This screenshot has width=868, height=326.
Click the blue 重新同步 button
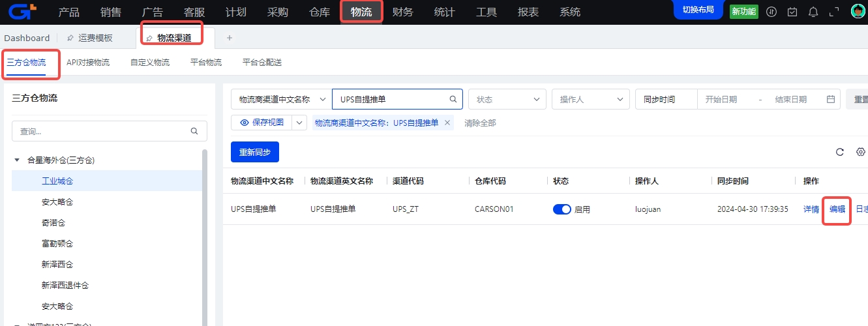(x=255, y=152)
